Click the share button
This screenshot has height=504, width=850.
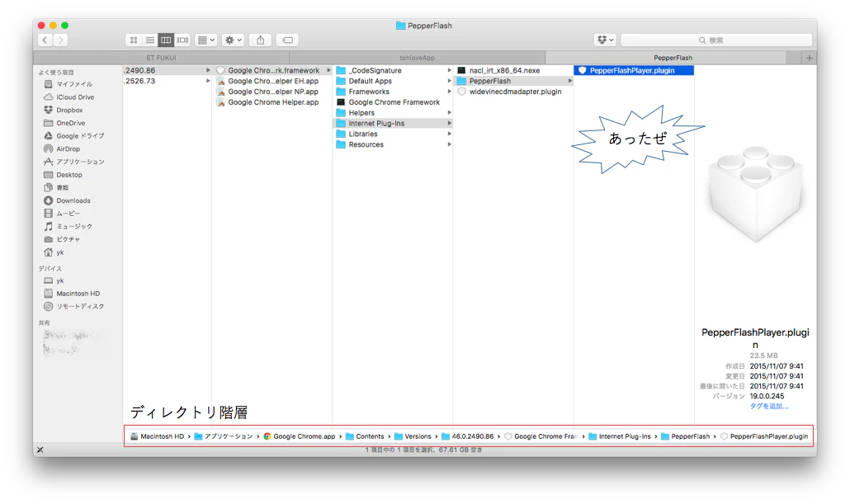click(x=261, y=40)
